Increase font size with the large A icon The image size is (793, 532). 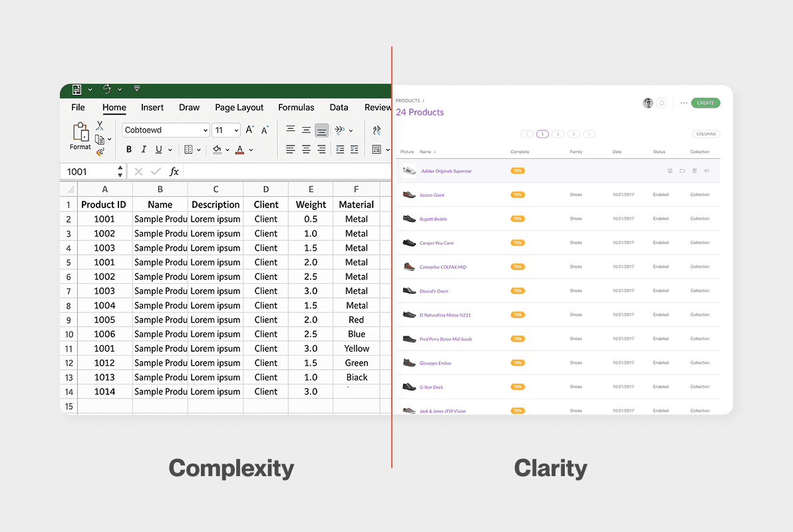249,130
